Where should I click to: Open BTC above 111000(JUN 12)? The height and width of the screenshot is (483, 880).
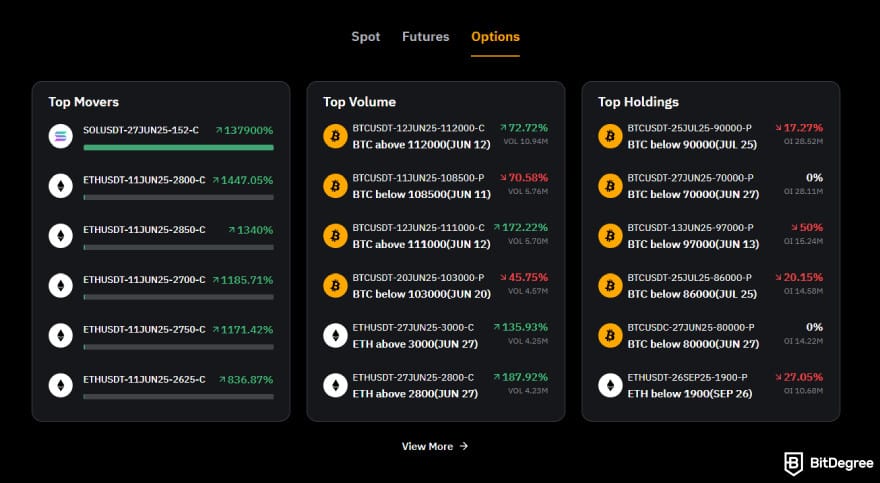(421, 244)
